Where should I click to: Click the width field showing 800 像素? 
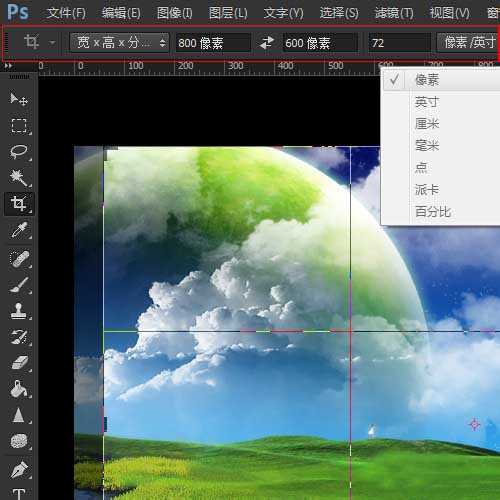tap(213, 43)
